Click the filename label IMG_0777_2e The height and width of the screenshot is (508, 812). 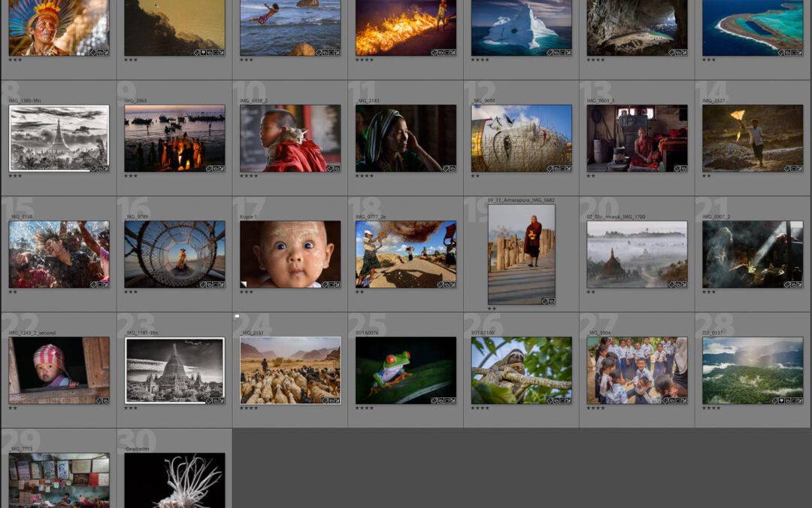371,217
